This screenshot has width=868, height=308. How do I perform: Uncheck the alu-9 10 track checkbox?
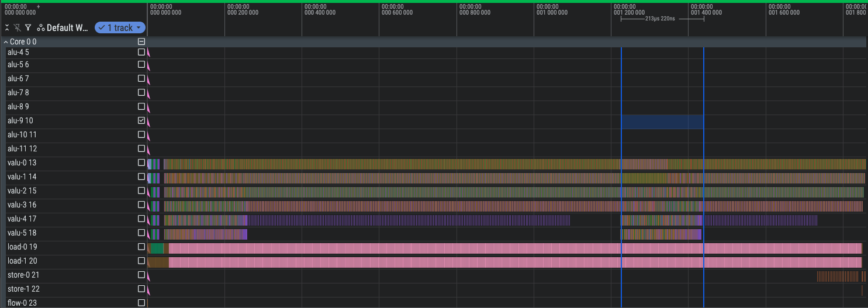coord(141,120)
